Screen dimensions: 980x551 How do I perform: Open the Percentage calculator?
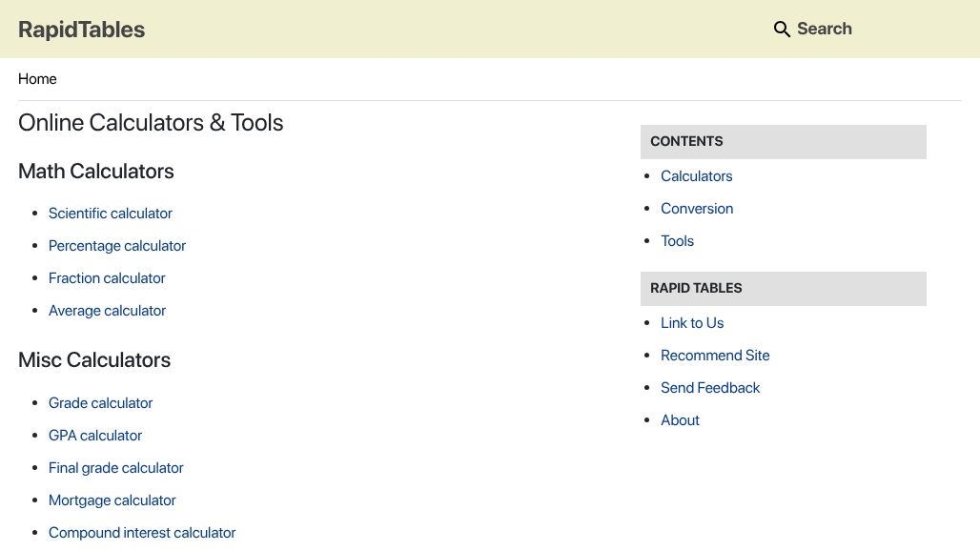click(117, 246)
